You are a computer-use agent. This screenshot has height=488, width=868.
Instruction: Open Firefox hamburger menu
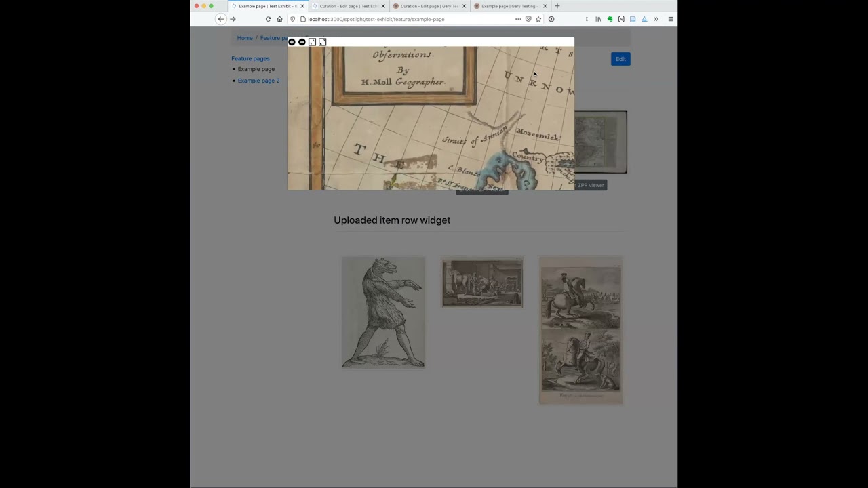coord(670,19)
